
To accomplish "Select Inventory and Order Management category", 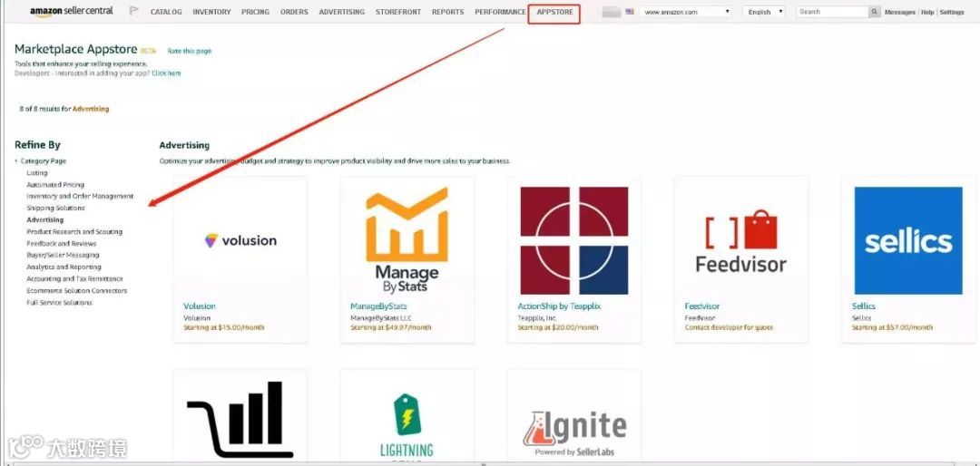I will [80, 196].
